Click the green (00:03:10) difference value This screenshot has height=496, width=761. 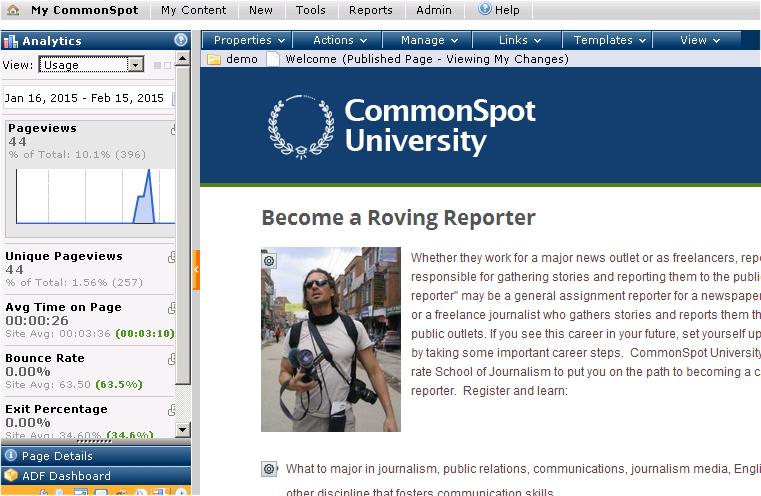[x=145, y=334]
